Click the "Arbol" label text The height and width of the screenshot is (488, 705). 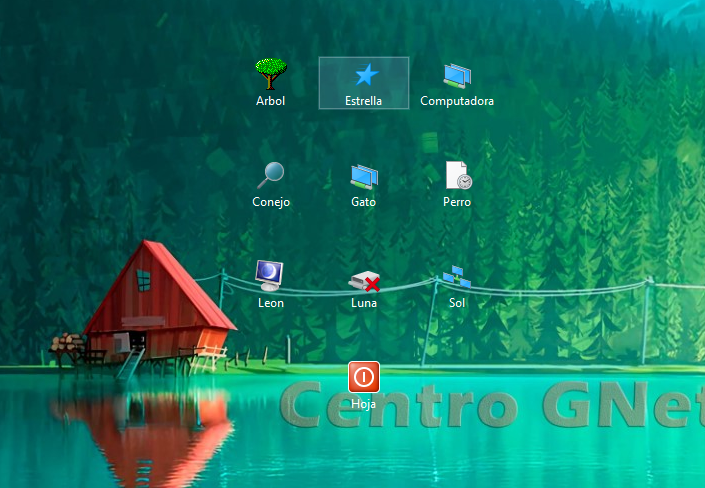[x=271, y=101]
